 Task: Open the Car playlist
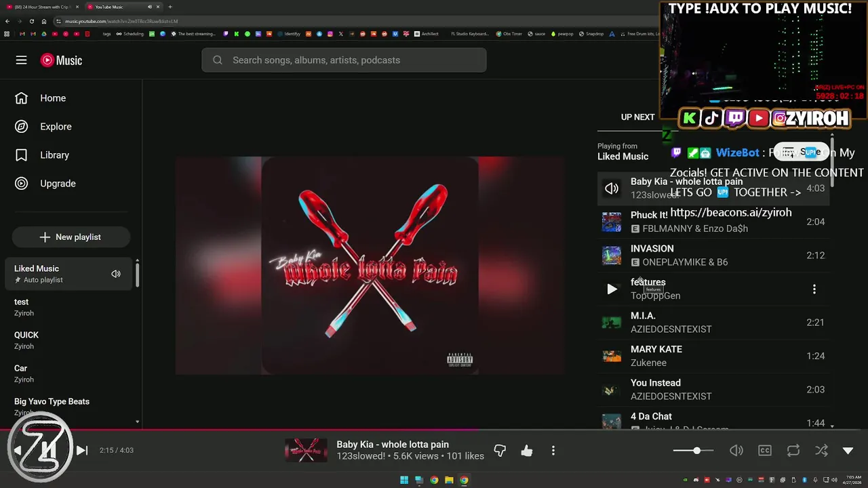(68, 373)
